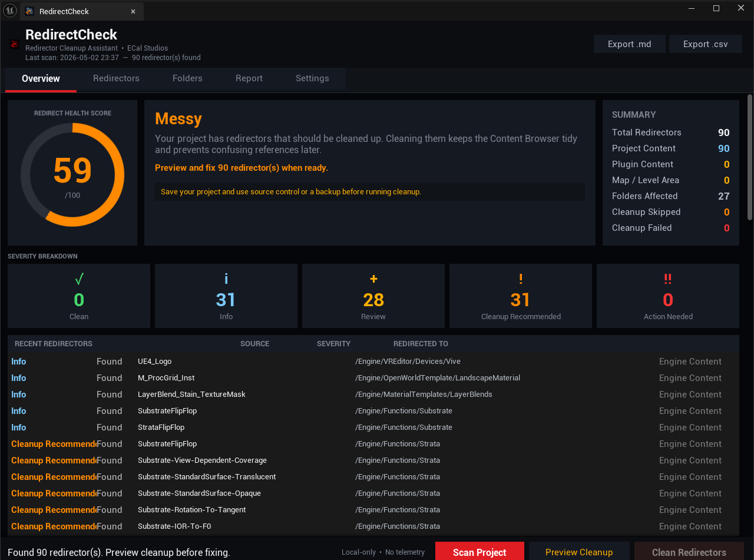The width and height of the screenshot is (754, 560).
Task: Click the 'Messy' status heading
Action: click(x=178, y=119)
